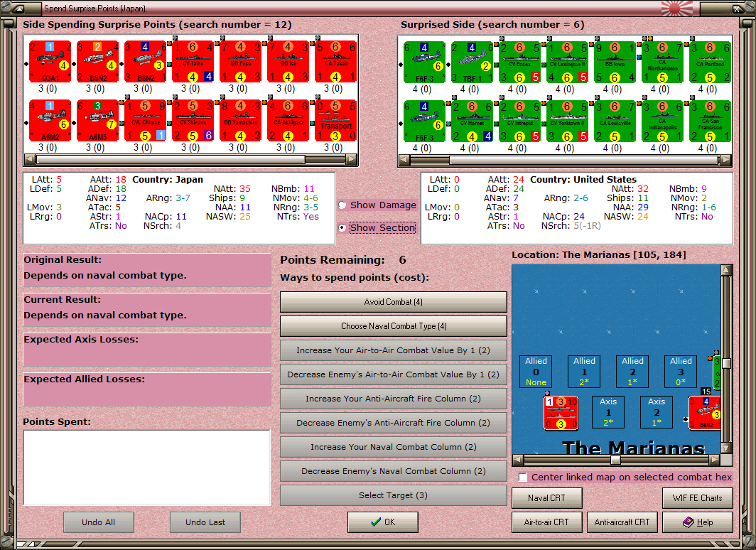This screenshot has width=756, height=550.
Task: Select the A6M2 fighter counter
Action: pyautogui.click(x=50, y=121)
